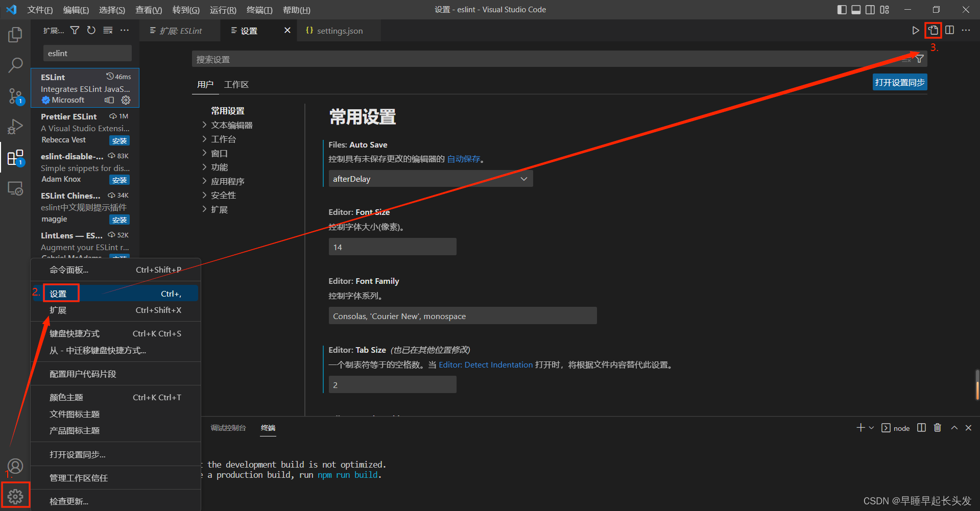Install the eslint-disable-snippets extension

coord(119,180)
